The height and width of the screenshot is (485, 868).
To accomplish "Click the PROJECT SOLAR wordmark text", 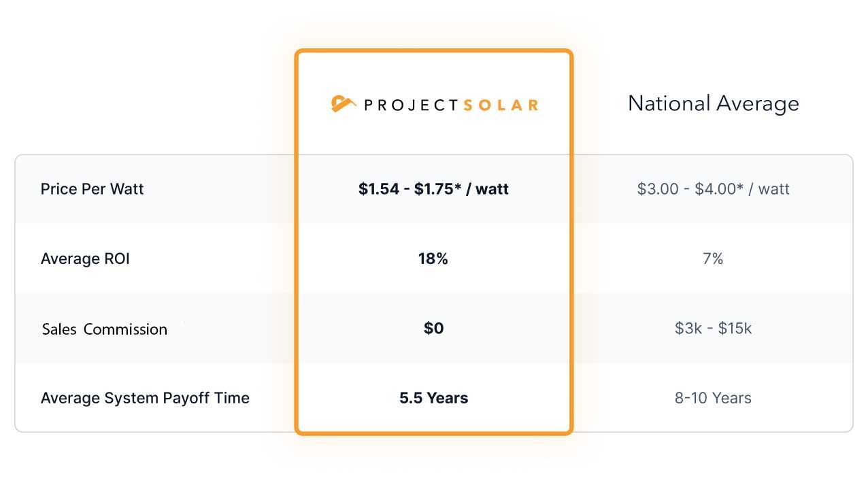I will pyautogui.click(x=451, y=105).
